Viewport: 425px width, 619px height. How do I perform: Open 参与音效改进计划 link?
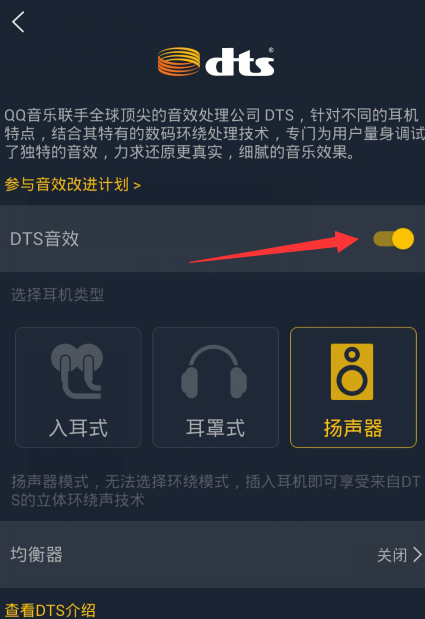pos(73,184)
